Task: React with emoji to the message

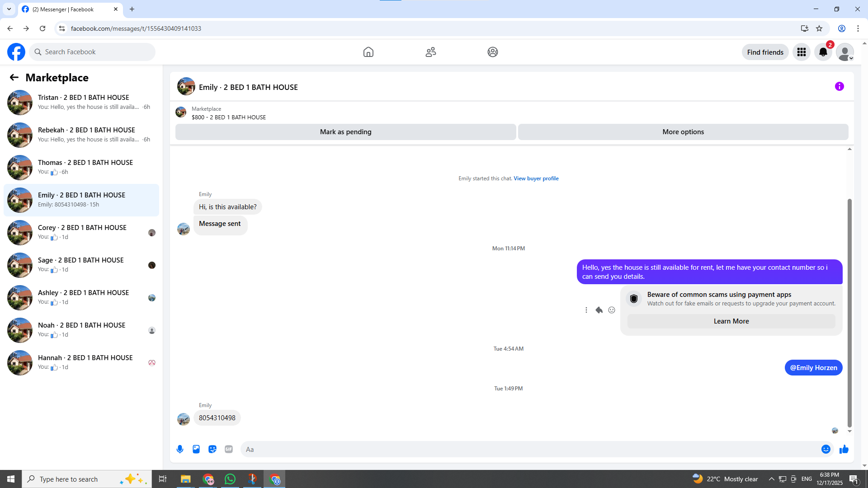Action: (612, 310)
